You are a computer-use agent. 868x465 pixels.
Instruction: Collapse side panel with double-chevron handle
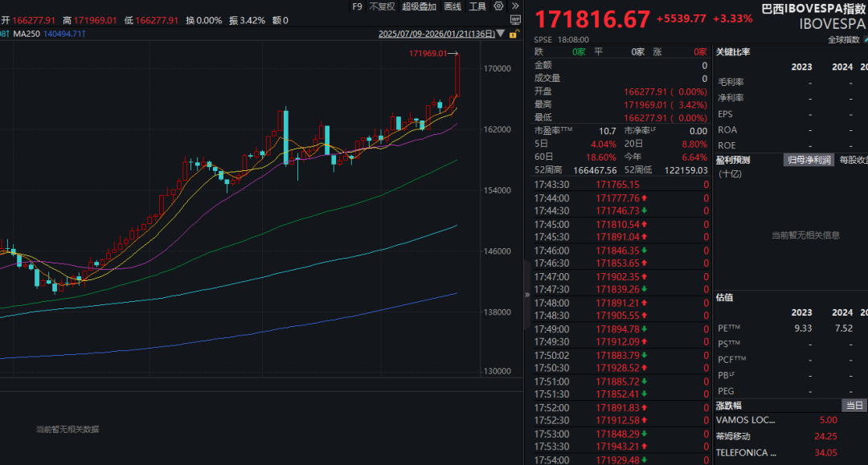coord(527,295)
